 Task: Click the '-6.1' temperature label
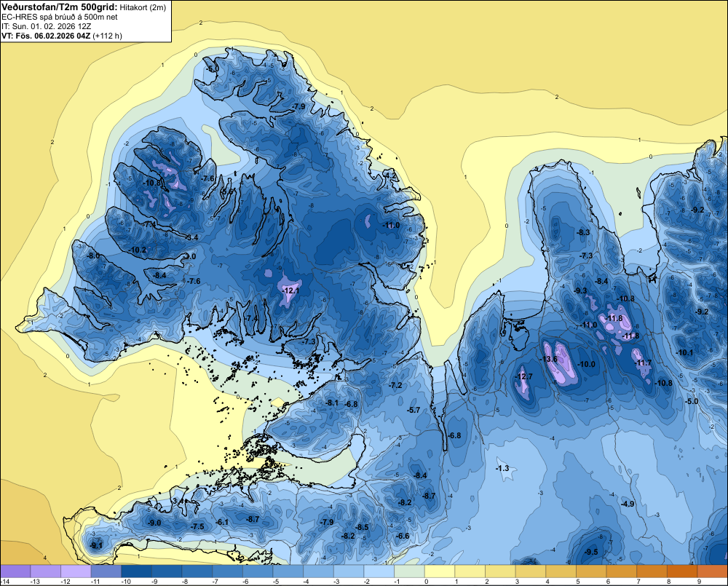pyautogui.click(x=222, y=522)
